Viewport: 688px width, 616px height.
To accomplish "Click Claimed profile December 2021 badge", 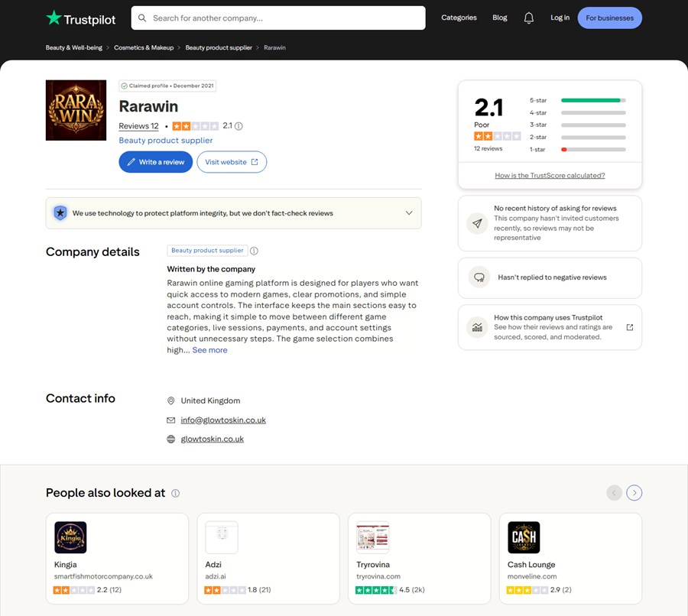I will coord(167,86).
